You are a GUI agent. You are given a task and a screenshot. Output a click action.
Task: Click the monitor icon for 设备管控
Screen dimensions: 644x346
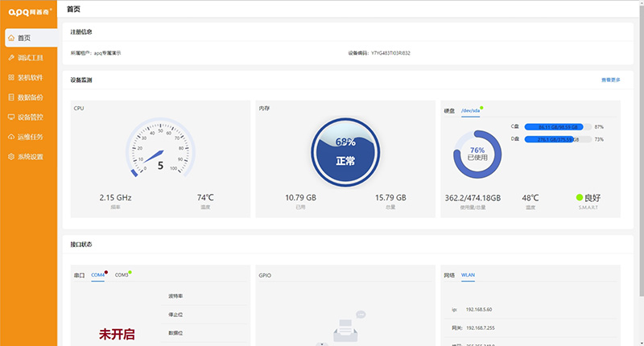(11, 117)
